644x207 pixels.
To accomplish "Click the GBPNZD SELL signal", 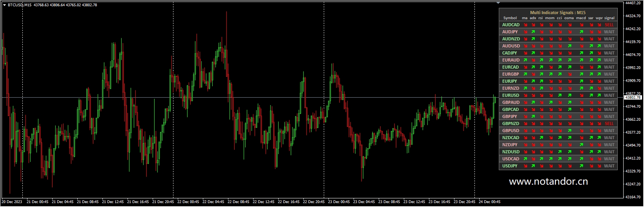I will coord(609,123).
